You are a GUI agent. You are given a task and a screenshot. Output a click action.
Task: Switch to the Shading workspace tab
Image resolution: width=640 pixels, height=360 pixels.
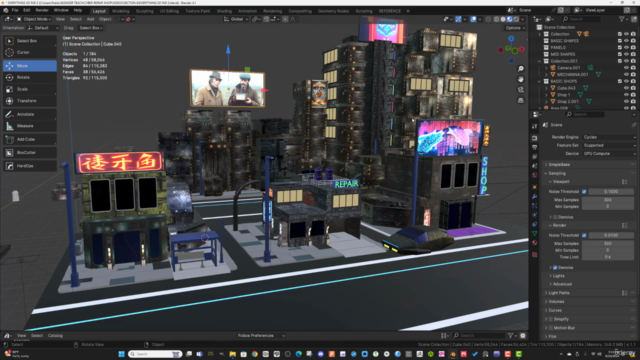point(224,11)
